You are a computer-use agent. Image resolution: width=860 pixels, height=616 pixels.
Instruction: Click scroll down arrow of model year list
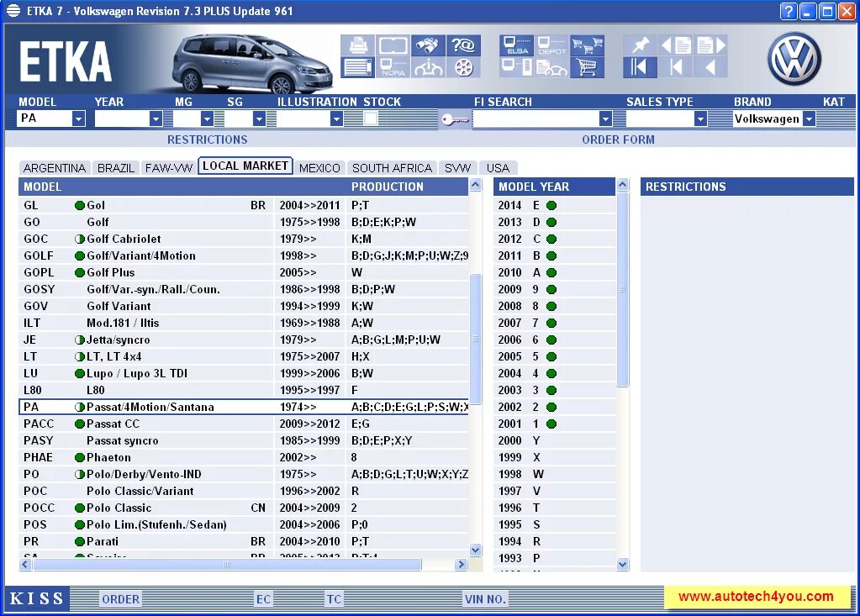click(x=623, y=564)
